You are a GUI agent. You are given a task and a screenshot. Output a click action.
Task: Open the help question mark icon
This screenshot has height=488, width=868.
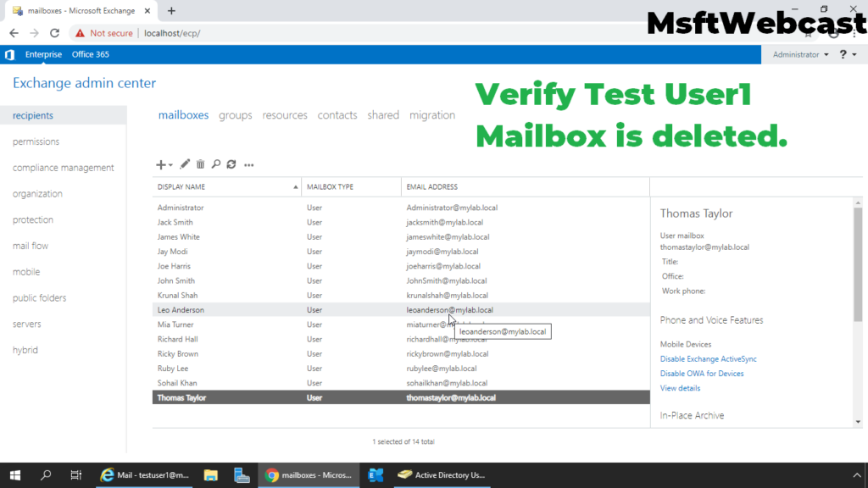843,54
